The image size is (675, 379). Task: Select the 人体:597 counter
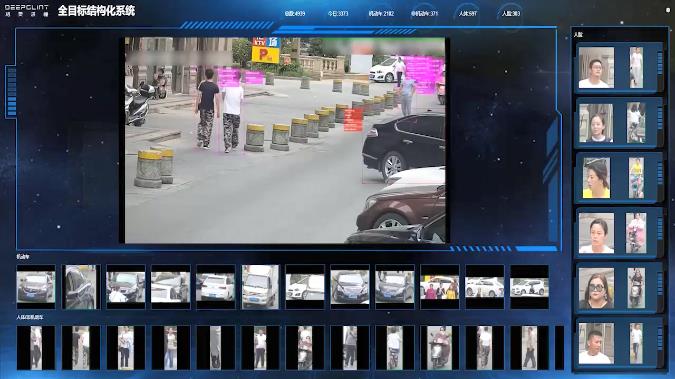coord(468,14)
